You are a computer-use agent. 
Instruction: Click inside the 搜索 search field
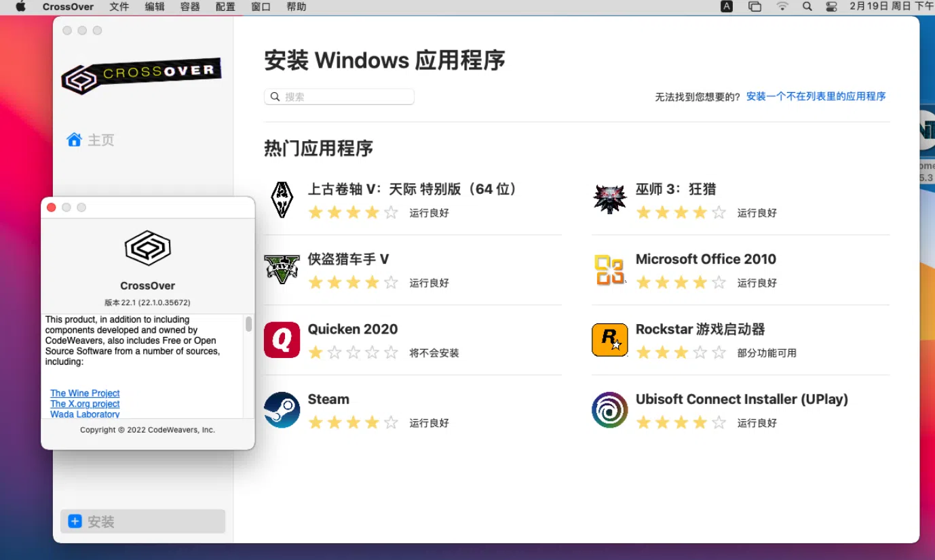pos(339,96)
